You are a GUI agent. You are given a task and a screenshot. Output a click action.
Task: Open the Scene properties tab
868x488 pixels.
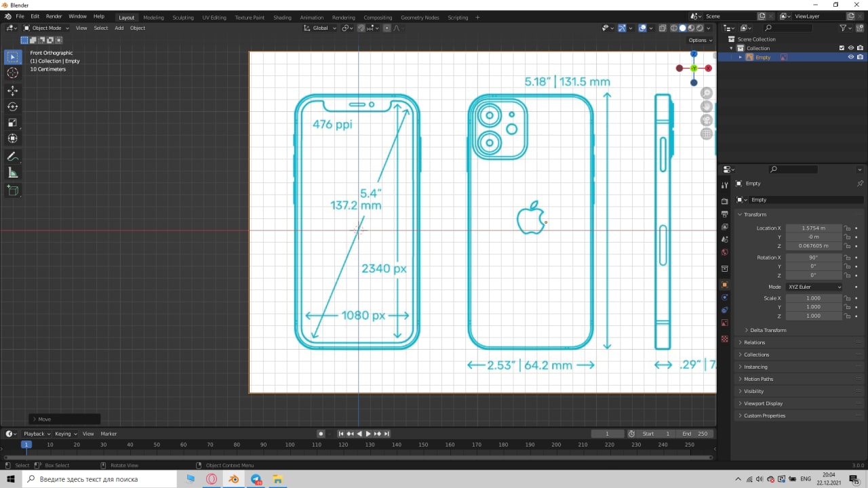[x=725, y=240]
